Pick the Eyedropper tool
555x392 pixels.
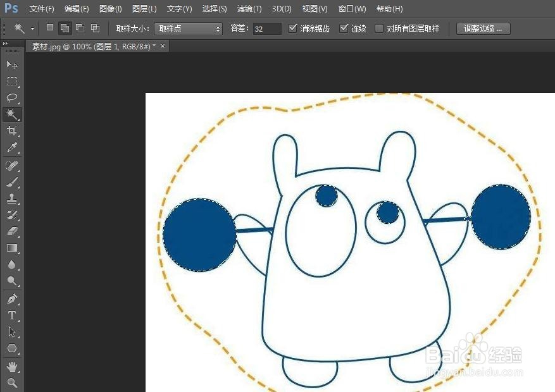coord(11,147)
